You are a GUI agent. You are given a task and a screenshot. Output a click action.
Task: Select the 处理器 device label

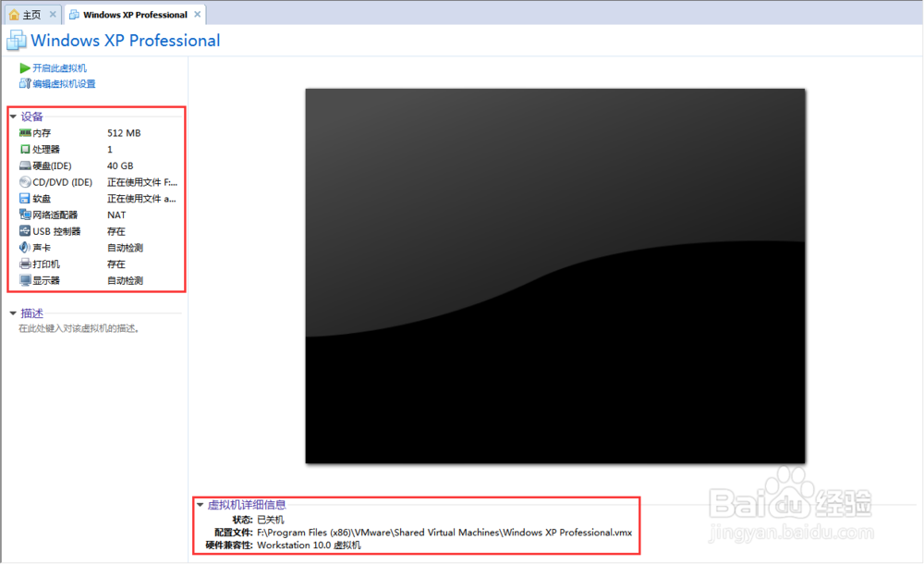(x=46, y=149)
